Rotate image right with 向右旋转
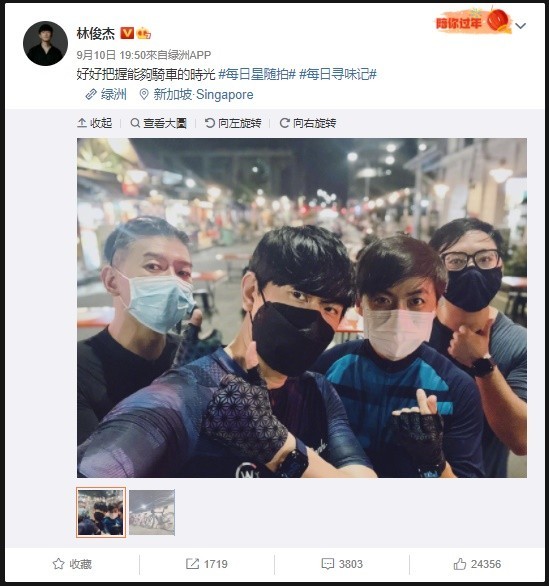Viewport: 549px width, 586px height. coord(308,123)
